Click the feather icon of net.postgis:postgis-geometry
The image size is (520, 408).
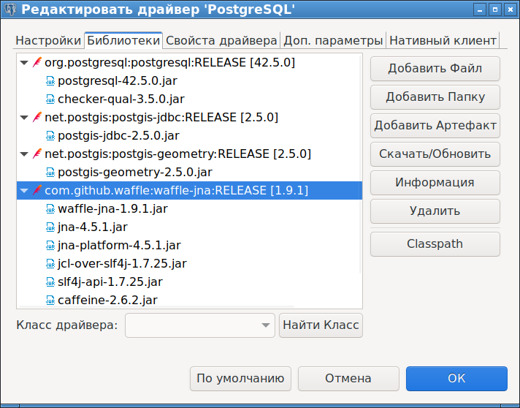[37, 154]
